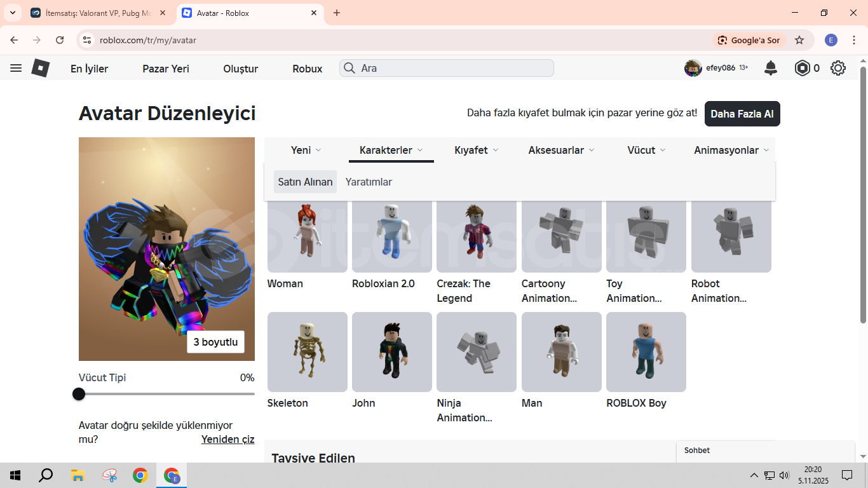This screenshot has width=868, height=488.
Task: Toggle the 3 boyutlu avatar view
Action: click(x=215, y=342)
